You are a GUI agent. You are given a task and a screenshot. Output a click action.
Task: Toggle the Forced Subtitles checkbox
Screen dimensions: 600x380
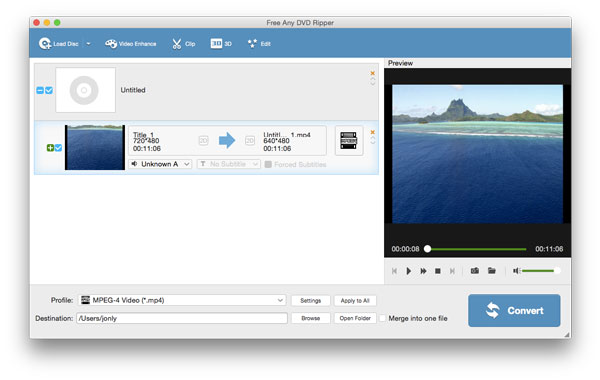tap(268, 164)
